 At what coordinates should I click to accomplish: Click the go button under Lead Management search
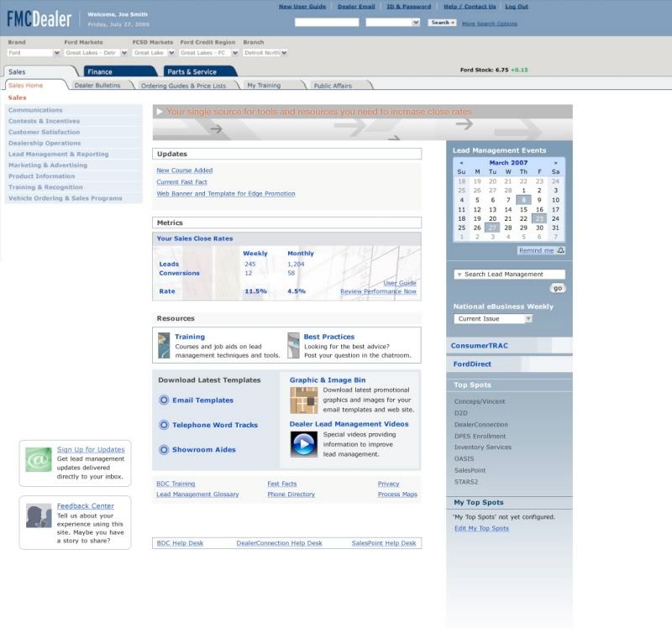[x=558, y=288]
